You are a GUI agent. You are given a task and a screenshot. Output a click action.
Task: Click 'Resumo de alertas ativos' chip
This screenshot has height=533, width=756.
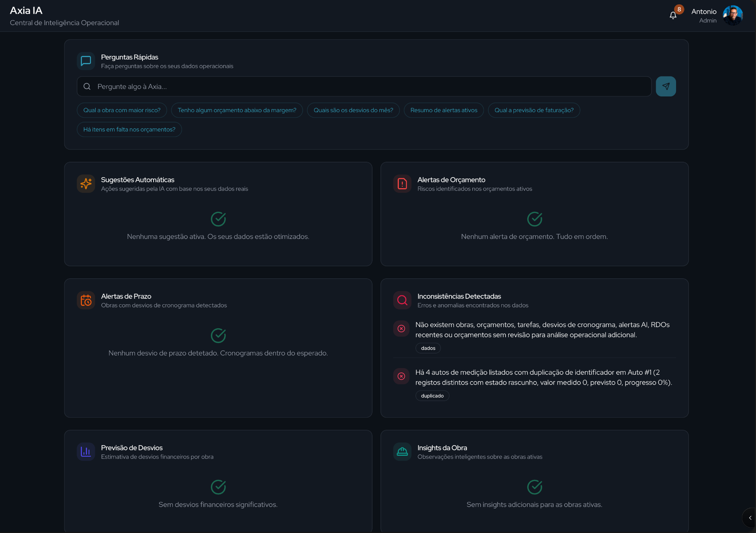point(444,110)
